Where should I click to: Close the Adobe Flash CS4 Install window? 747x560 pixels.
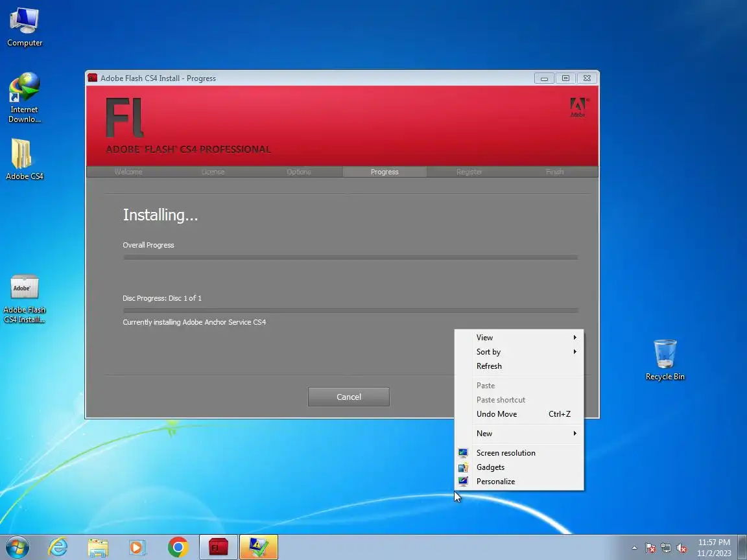587,78
